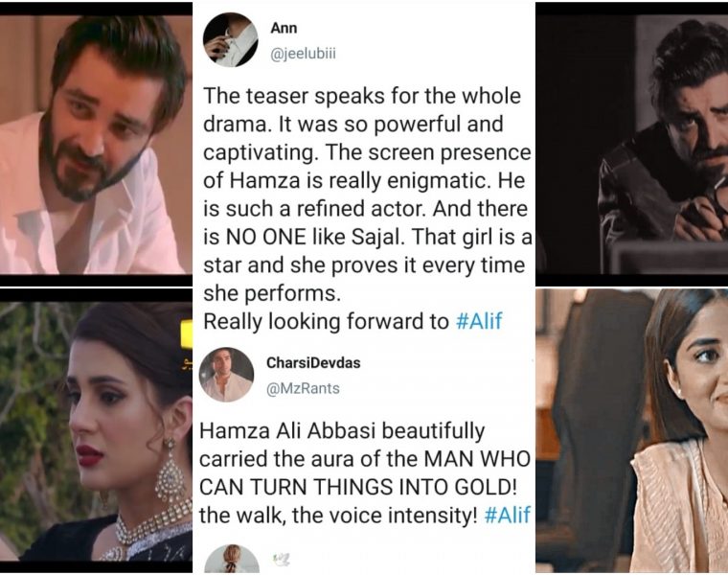Click the line 'Really looking forward to'
Image resolution: width=728 pixels, height=575 pixels.
326,321
